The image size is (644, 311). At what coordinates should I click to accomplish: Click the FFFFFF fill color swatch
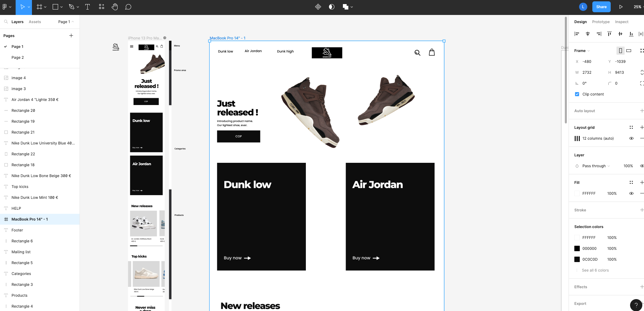pos(577,193)
